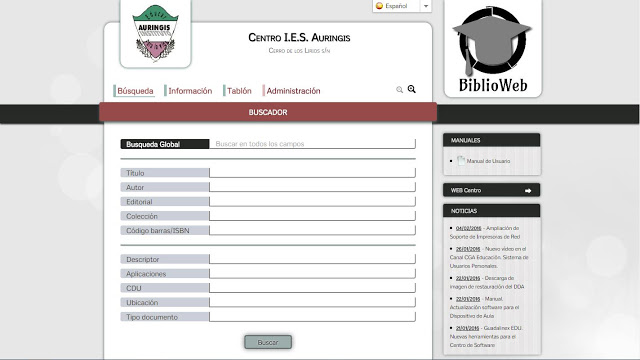The width and height of the screenshot is (640, 360).
Task: Click the smaller magnifier search icon
Action: pyautogui.click(x=400, y=89)
